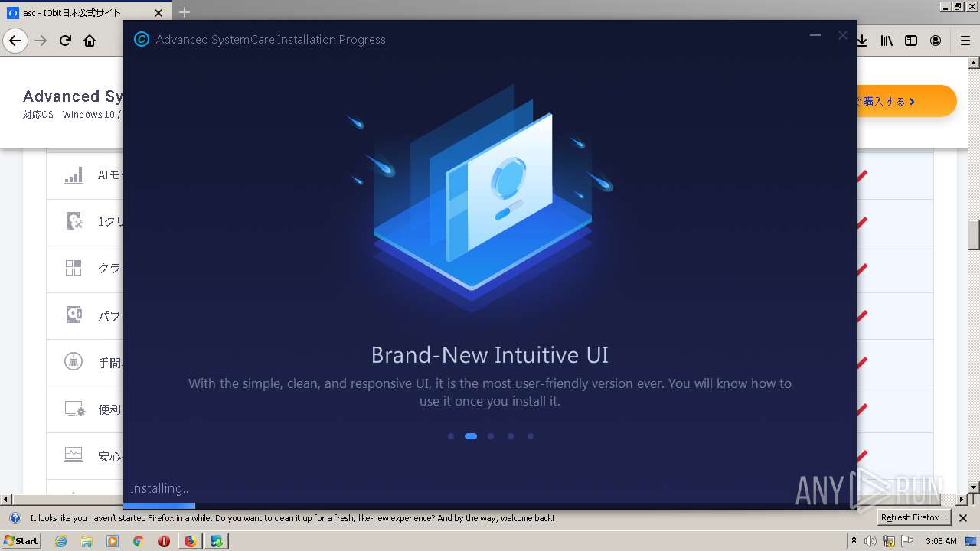Viewport: 980px width, 551px height.
Task: Click the orange 購入する purchase button
Action: tap(906, 101)
